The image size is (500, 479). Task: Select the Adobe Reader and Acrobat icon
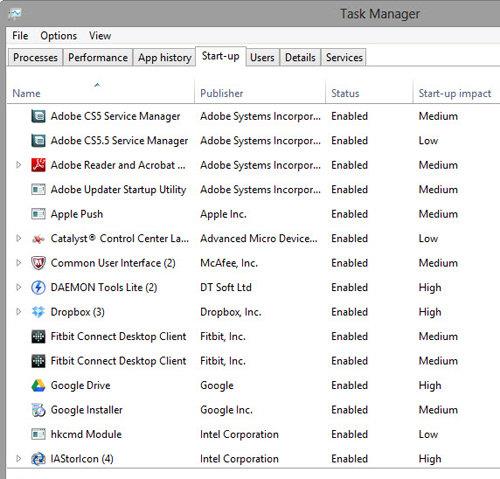pos(38,165)
